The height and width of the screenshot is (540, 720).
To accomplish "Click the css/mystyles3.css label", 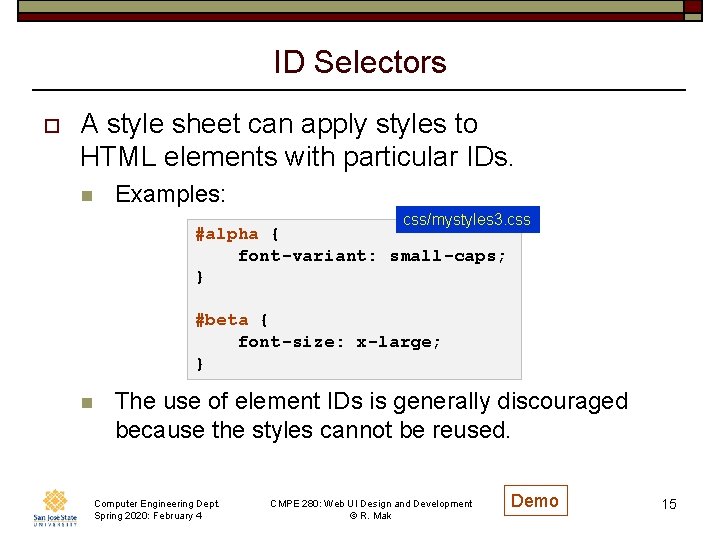I will pos(467,219).
